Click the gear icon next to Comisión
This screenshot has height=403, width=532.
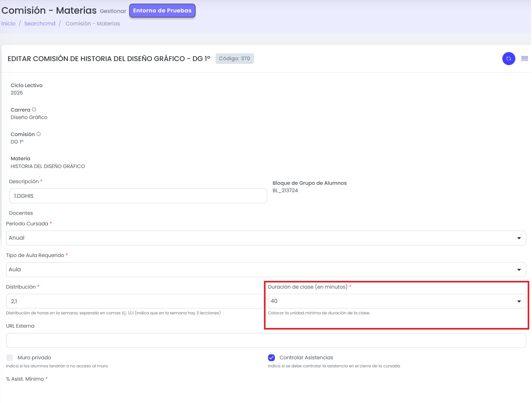[x=39, y=134]
